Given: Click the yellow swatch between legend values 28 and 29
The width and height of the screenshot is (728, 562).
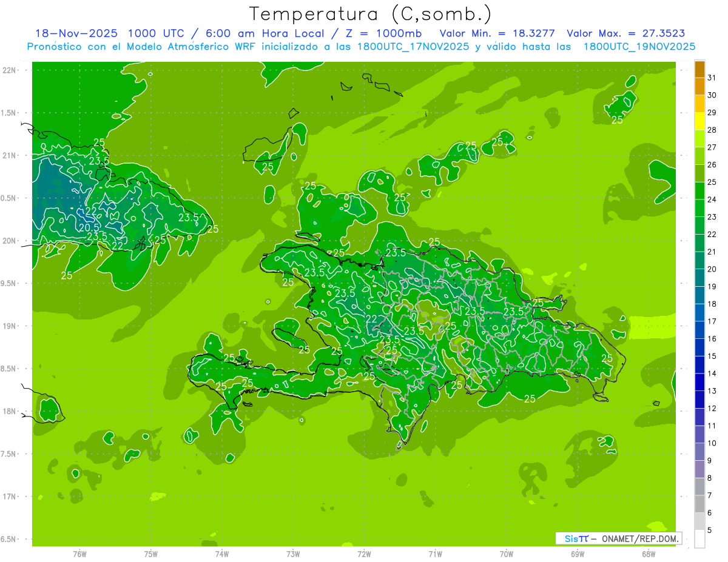Looking at the screenshot, I should (x=699, y=121).
